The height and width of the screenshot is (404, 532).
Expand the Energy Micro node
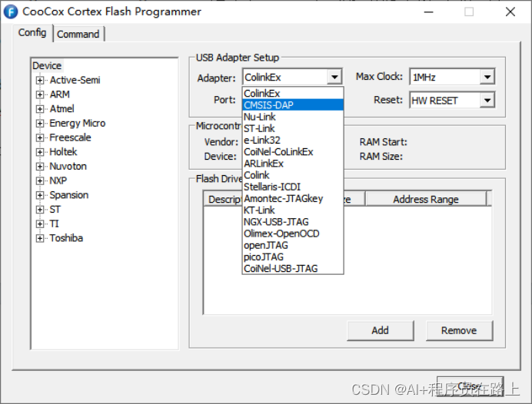[40, 124]
